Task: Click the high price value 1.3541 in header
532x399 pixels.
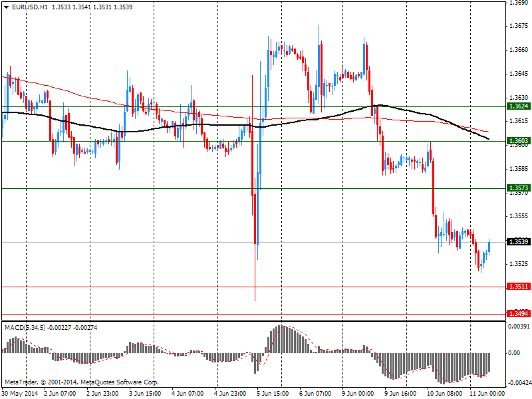Action: coord(82,7)
